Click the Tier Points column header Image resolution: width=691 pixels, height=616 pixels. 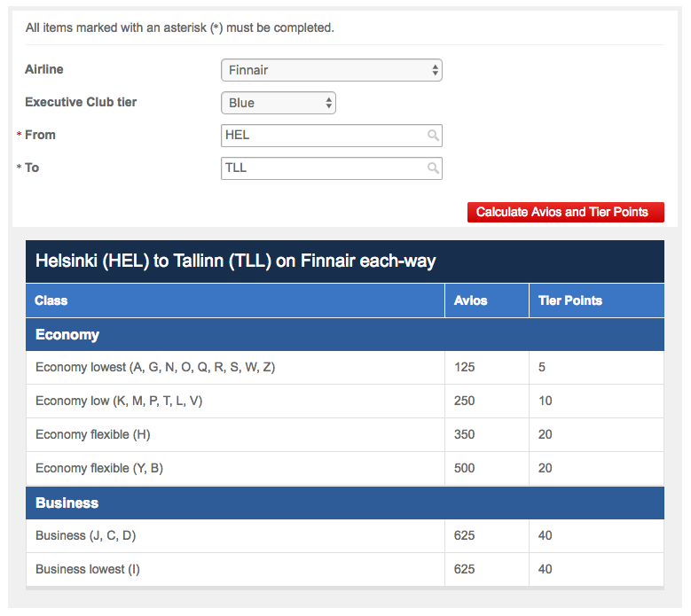pyautogui.click(x=569, y=300)
